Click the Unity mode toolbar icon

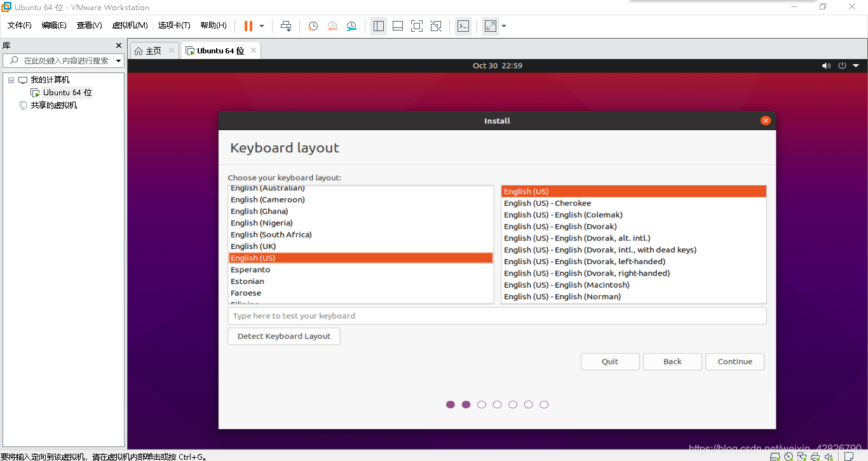tap(436, 26)
